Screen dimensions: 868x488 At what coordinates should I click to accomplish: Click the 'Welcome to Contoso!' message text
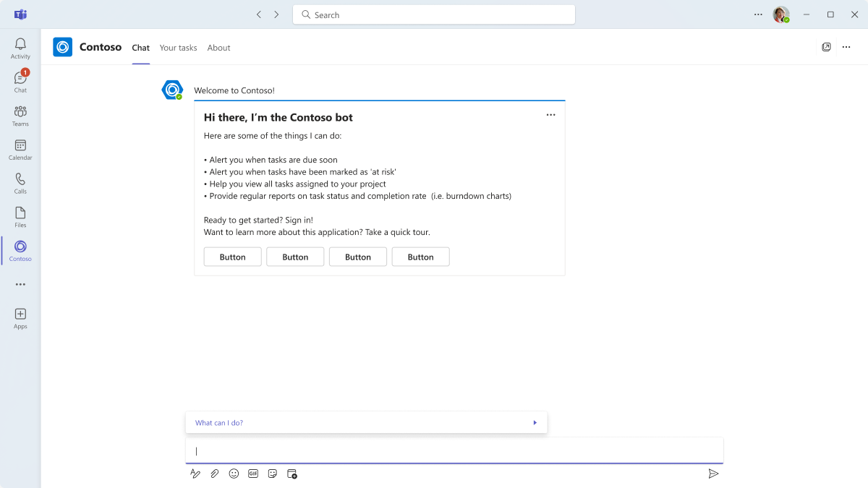(234, 90)
